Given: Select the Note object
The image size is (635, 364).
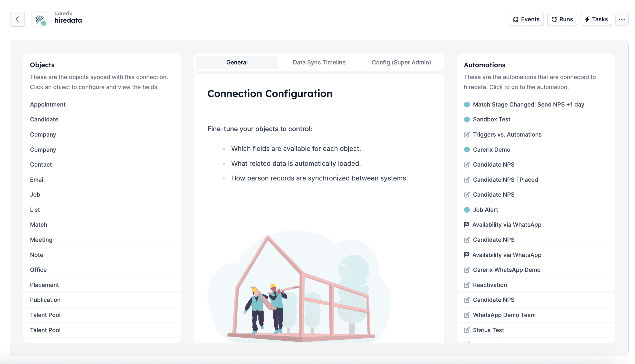Looking at the screenshot, I should coord(102,255).
